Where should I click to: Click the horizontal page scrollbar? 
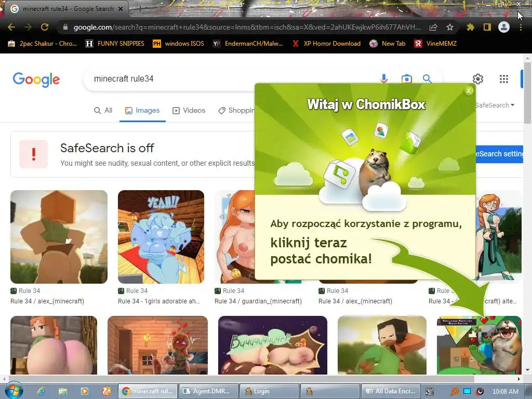241,379
